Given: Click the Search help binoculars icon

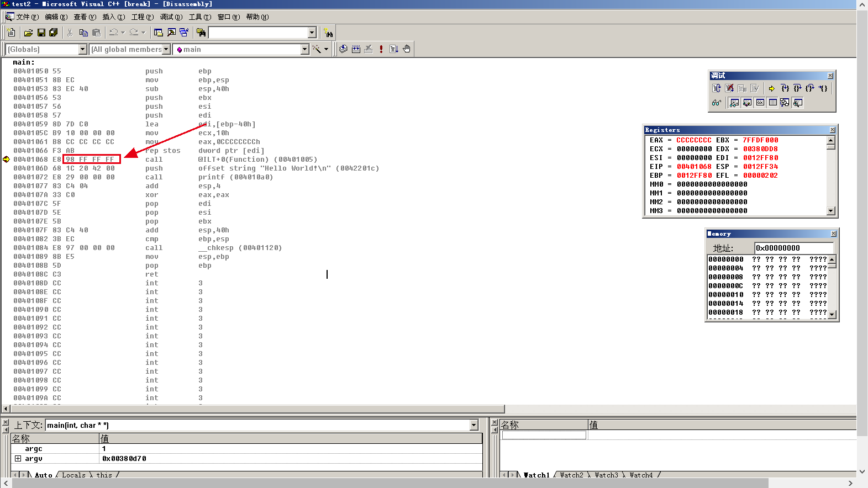Looking at the screenshot, I should [328, 33].
